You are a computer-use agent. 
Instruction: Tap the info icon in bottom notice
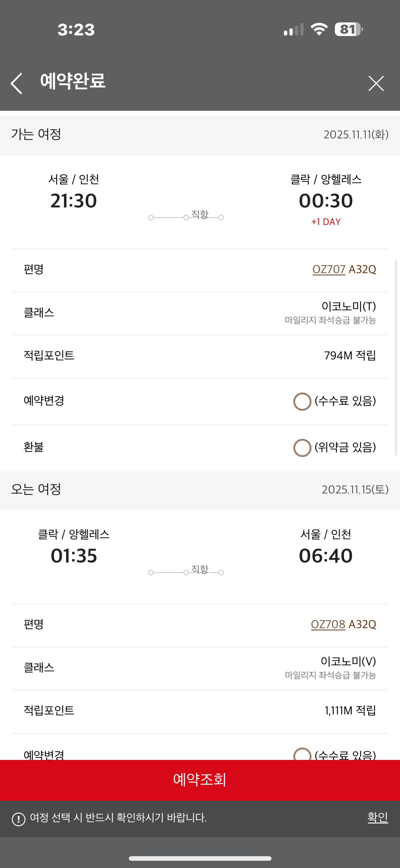[18, 819]
